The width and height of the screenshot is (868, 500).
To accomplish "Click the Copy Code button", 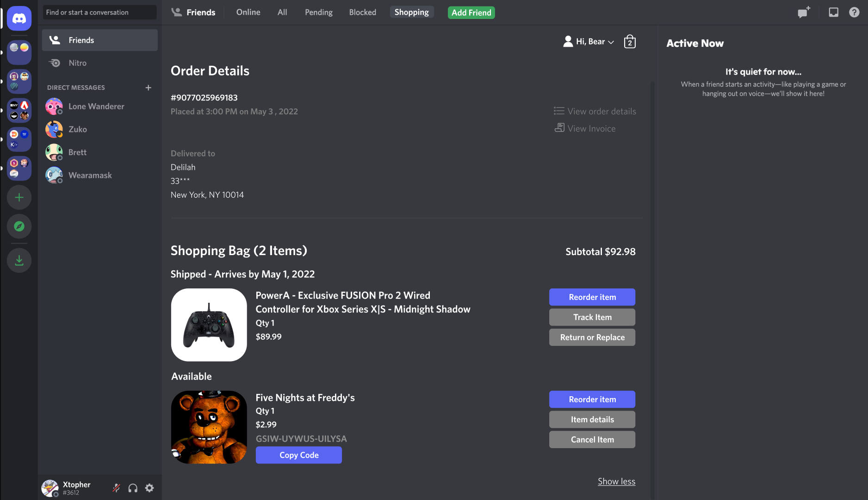I will click(x=299, y=455).
